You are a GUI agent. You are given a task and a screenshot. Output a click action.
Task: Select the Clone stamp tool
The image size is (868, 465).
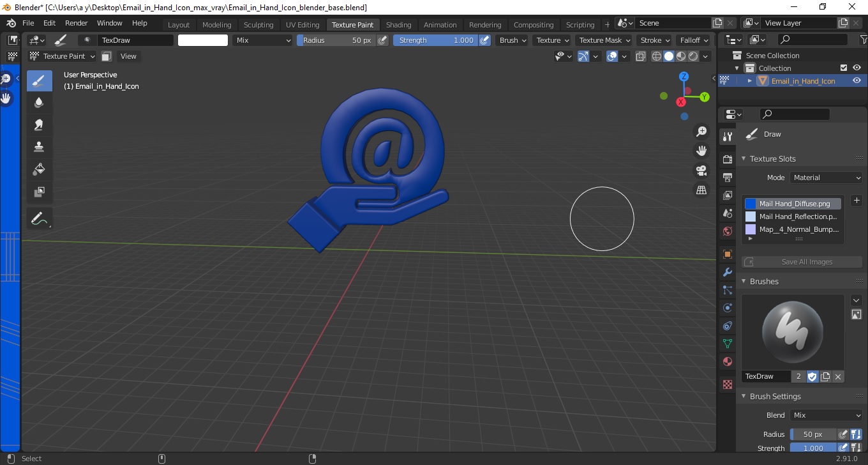39,146
